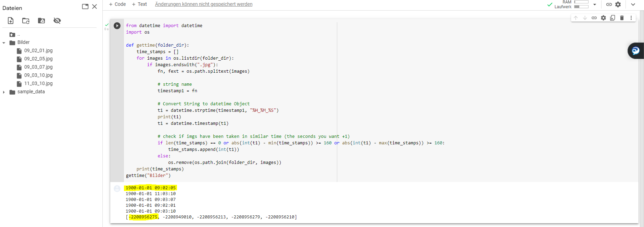This screenshot has width=644, height=227.
Task: Move the cell down
Action: point(585,18)
